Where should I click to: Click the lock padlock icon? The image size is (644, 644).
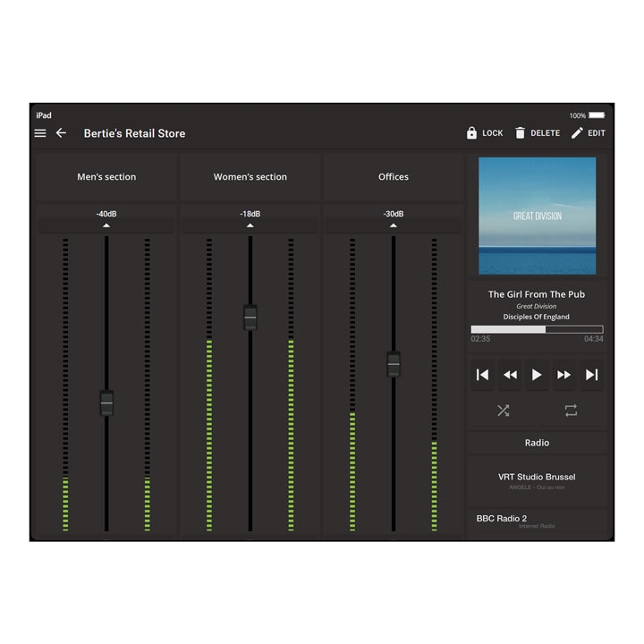(x=471, y=133)
